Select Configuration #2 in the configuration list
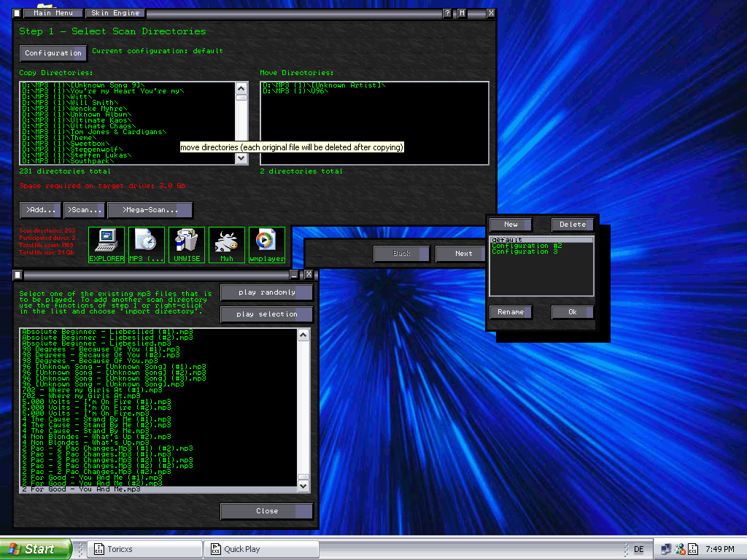 [x=526, y=246]
